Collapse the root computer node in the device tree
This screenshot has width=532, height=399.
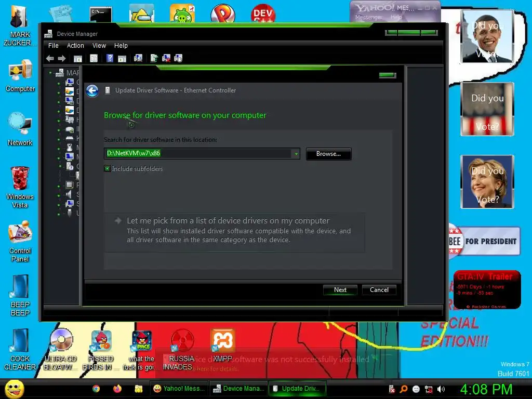[50, 73]
